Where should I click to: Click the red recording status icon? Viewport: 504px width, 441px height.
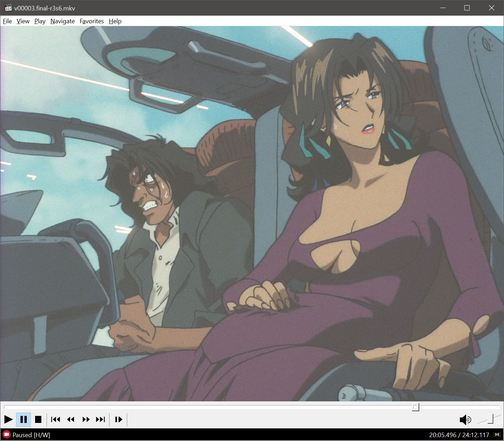pos(6,435)
